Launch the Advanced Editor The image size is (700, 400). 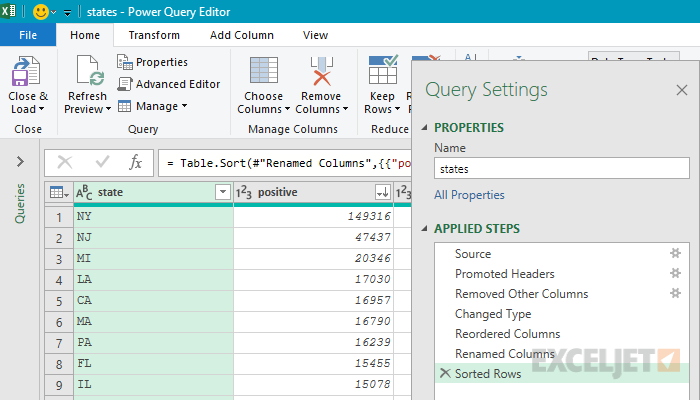pyautogui.click(x=168, y=84)
